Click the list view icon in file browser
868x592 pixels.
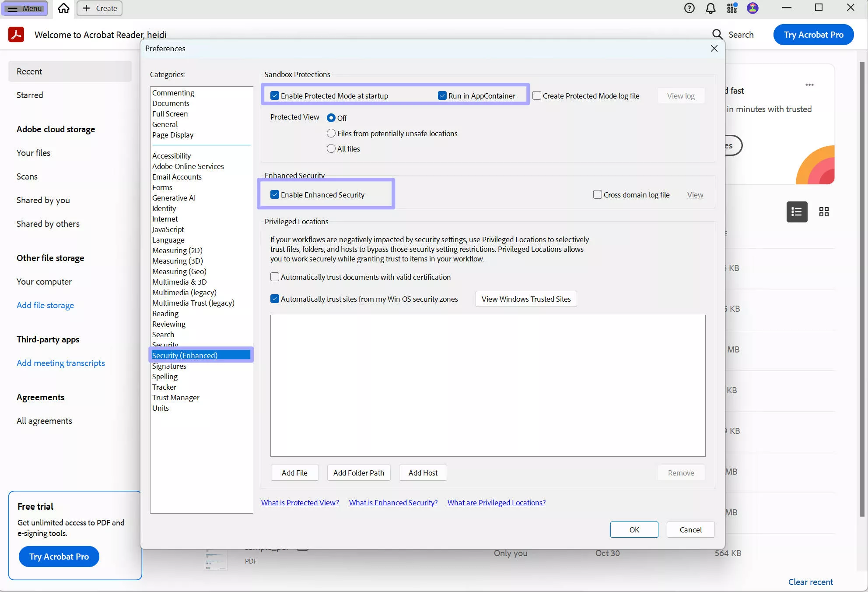(x=796, y=211)
